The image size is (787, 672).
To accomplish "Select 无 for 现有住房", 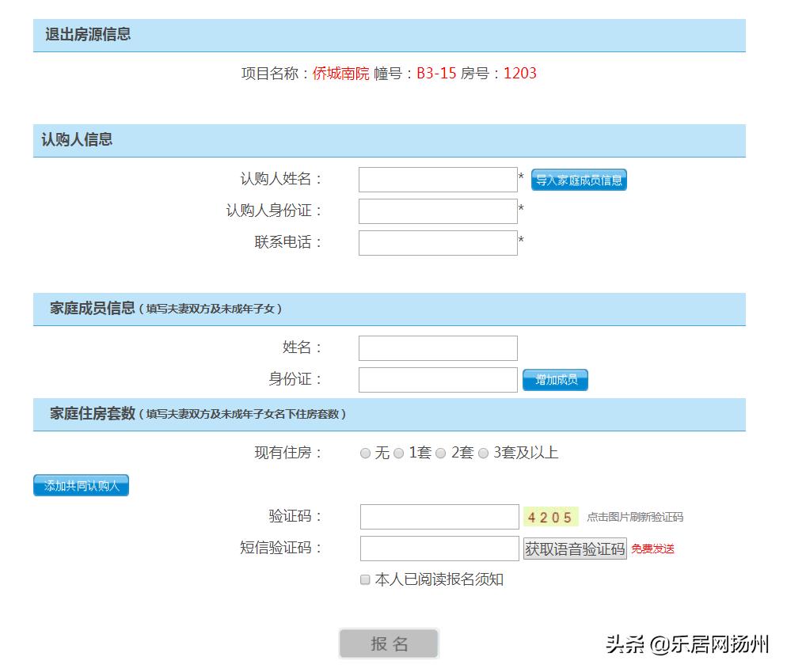I will tap(366, 454).
